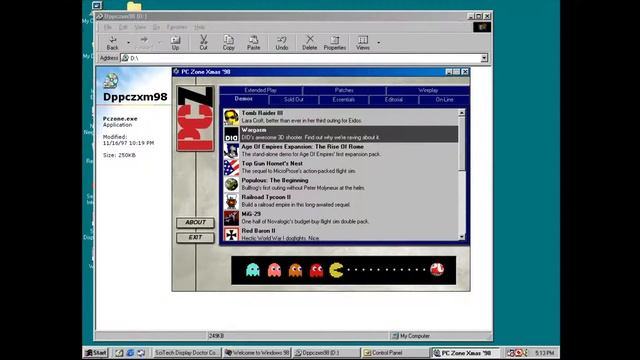Open the Views dropdown arrow
The image size is (640, 360).
(378, 42)
